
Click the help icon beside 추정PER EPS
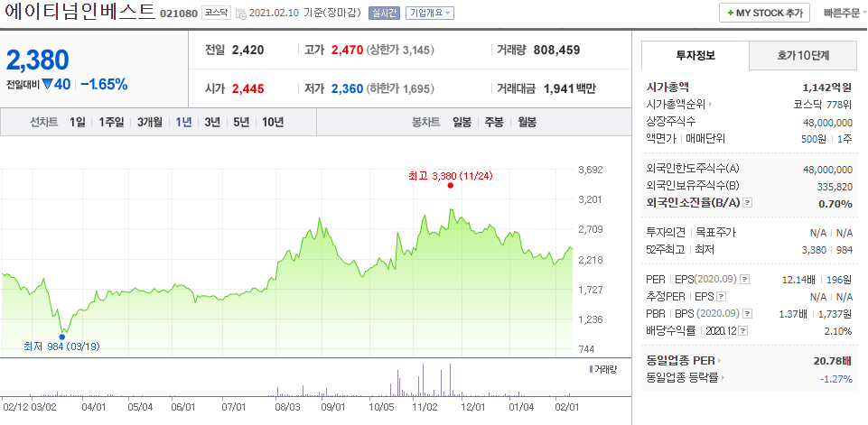[x=722, y=297]
